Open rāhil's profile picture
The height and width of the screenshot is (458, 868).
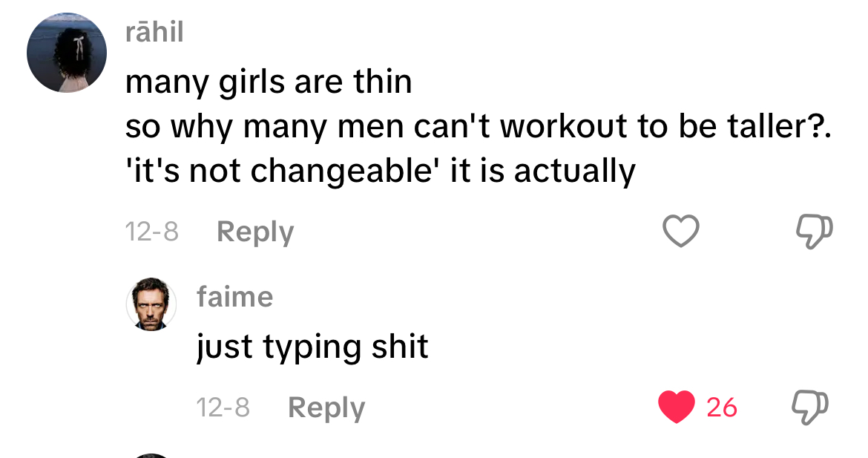[x=67, y=53]
